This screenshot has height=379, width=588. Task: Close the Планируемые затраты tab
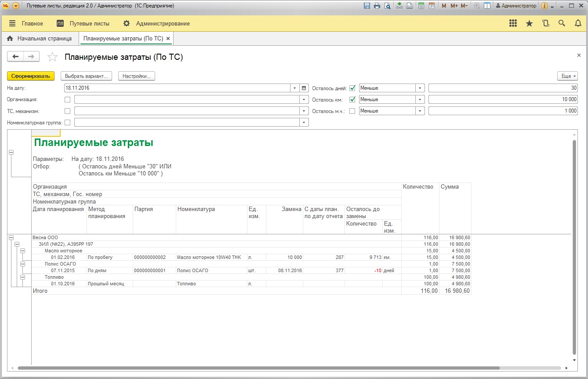(x=168, y=39)
